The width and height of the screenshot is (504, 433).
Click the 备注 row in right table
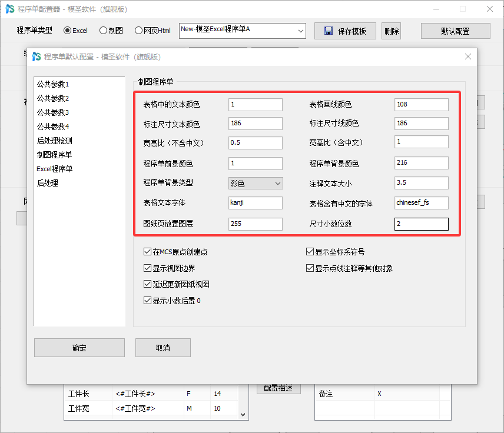383,394
